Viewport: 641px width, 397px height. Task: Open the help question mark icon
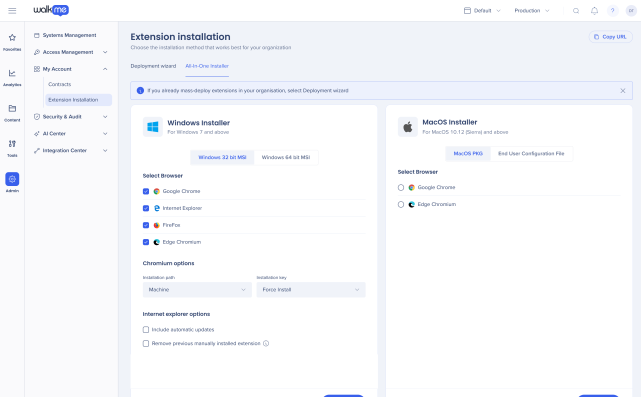point(612,11)
